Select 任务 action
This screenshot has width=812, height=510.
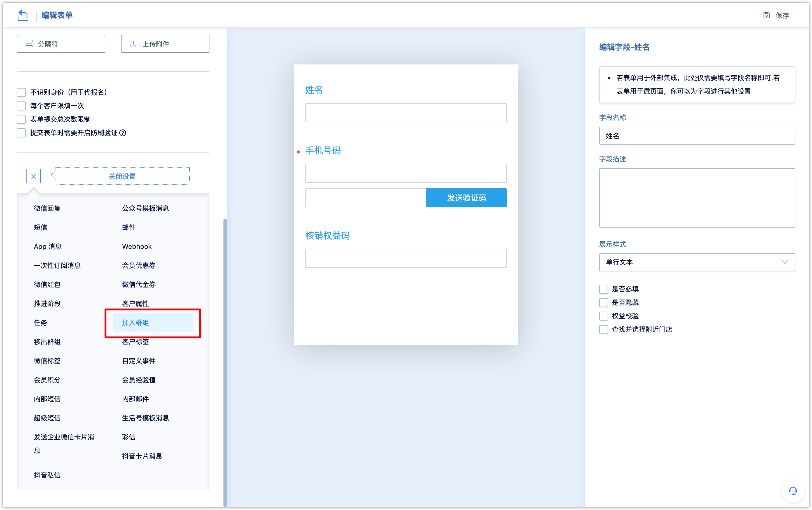[40, 323]
